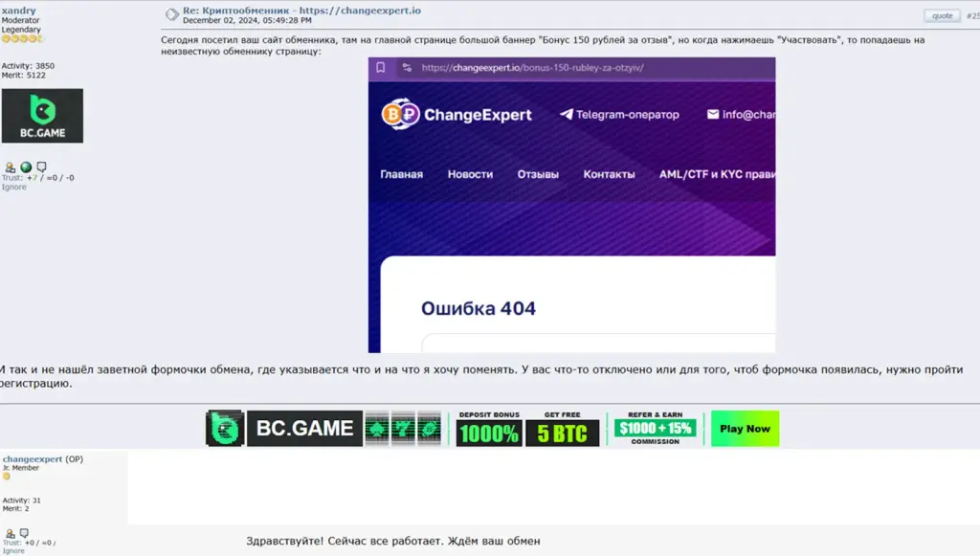This screenshot has width=980, height=556.
Task: Open the Re: Криптообменник post subject link
Action: pyautogui.click(x=301, y=11)
